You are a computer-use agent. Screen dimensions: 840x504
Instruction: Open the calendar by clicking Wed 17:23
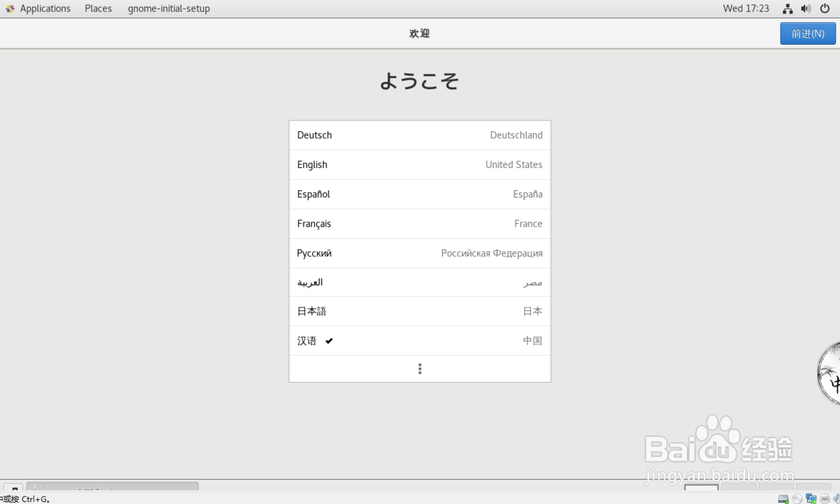746,8
